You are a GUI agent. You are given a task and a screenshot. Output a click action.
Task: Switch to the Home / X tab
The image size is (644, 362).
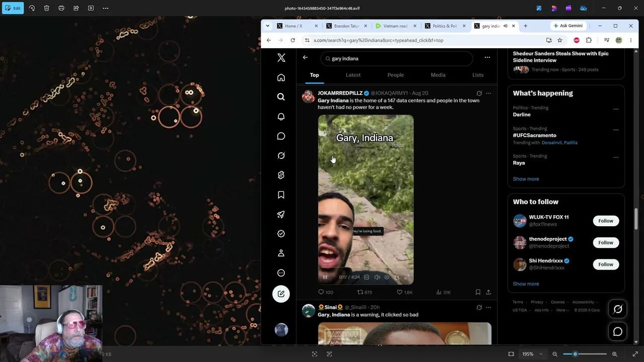tap(297, 26)
